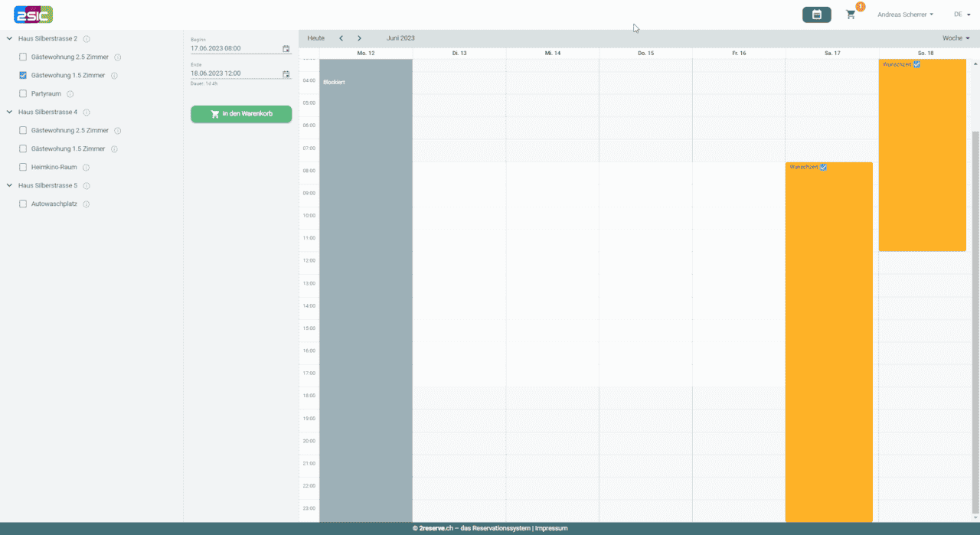Collapse Haus Silberstrasse 2 group

[9, 39]
